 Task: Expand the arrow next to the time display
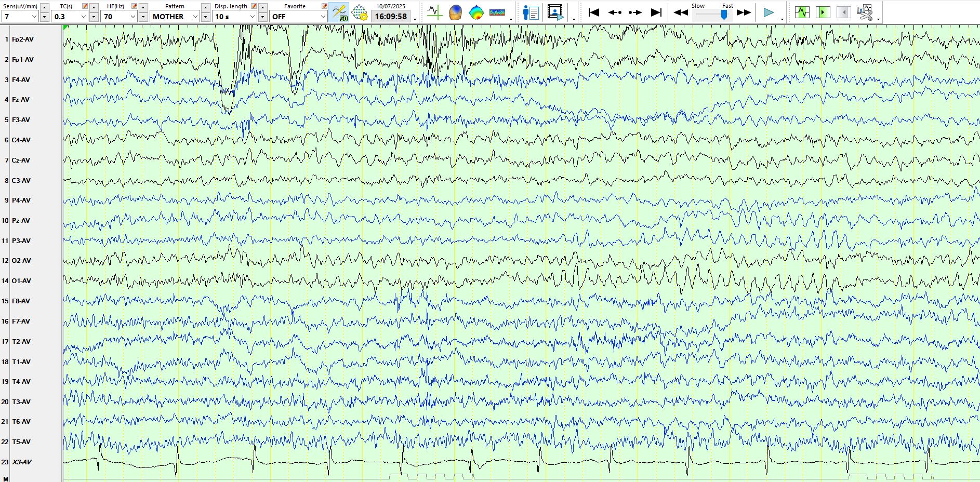click(415, 20)
